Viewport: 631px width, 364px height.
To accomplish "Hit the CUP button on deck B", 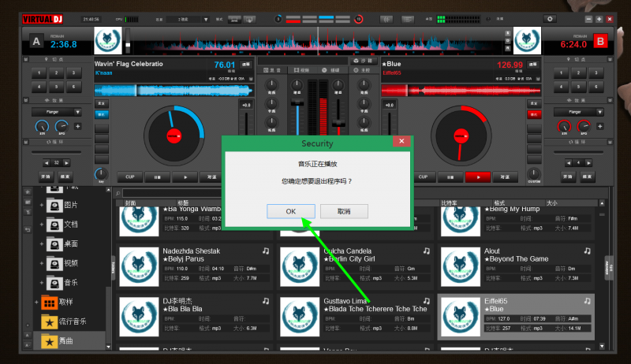I will (x=423, y=176).
